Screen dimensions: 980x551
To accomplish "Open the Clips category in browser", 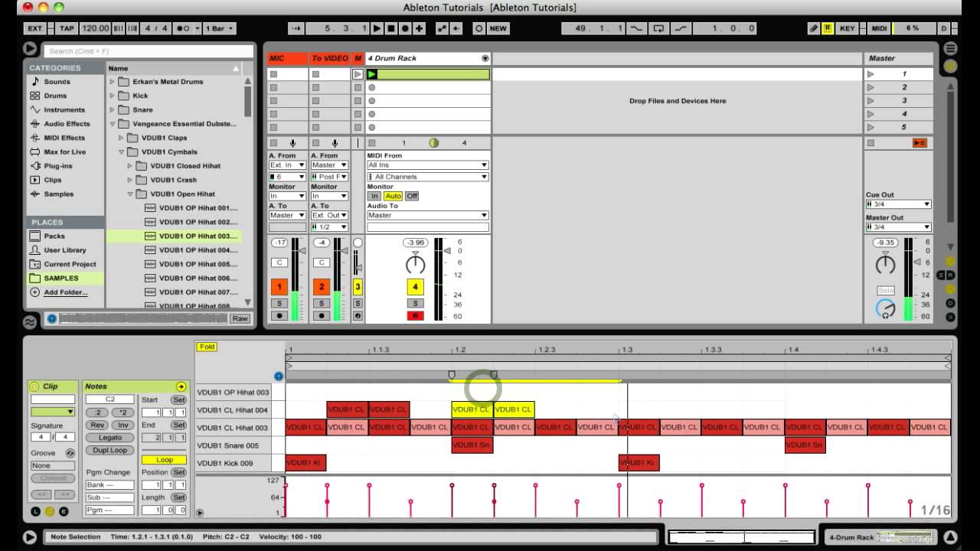I will pos(53,180).
